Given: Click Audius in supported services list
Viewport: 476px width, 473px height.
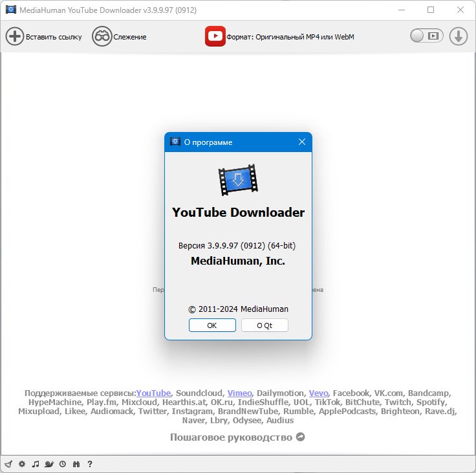Looking at the screenshot, I should 280,421.
